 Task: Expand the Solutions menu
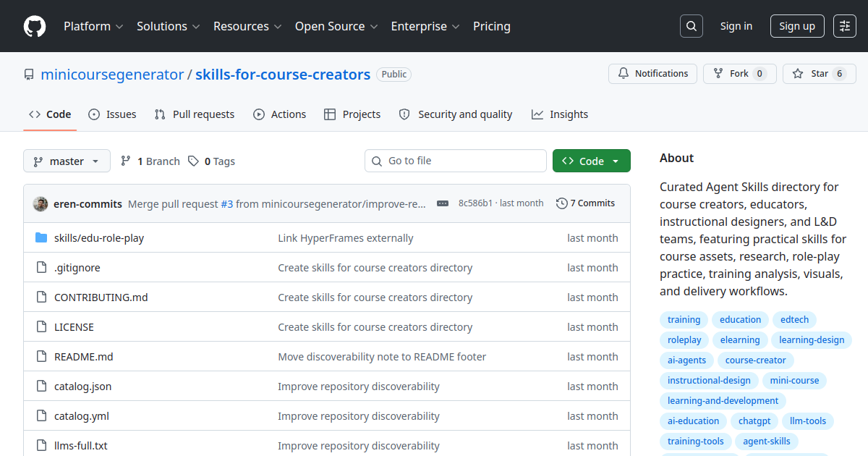coord(168,26)
